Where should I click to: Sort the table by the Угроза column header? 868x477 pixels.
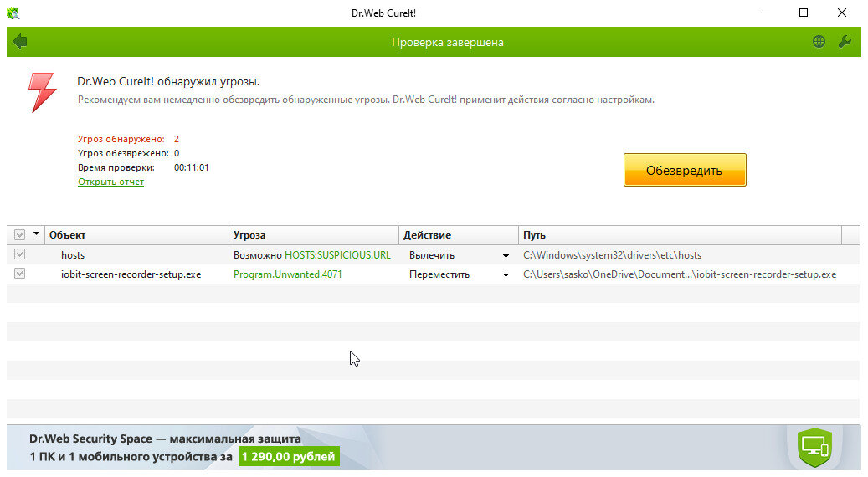click(x=314, y=234)
